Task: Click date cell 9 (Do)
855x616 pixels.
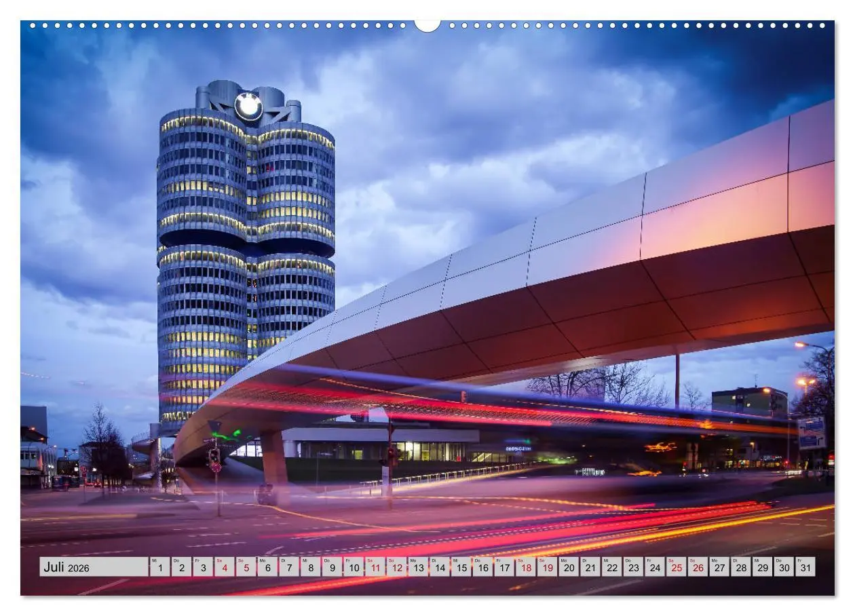Action: pos(332,567)
